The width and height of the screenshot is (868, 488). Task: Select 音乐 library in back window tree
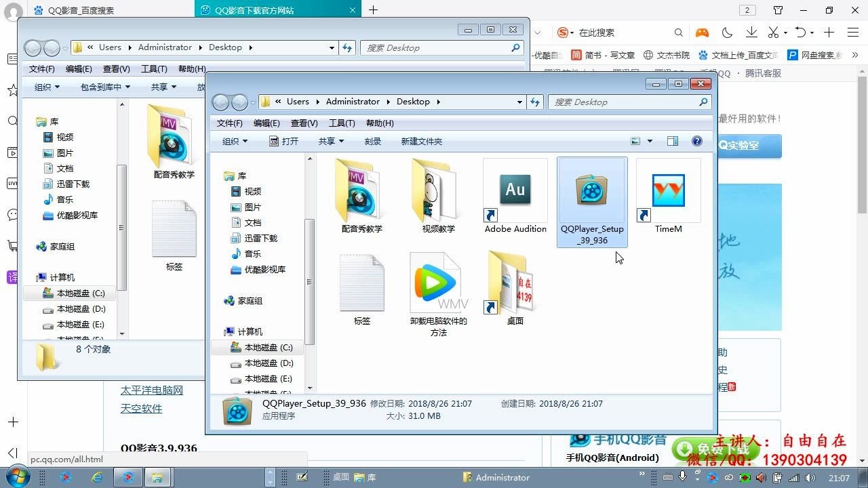tap(58, 199)
